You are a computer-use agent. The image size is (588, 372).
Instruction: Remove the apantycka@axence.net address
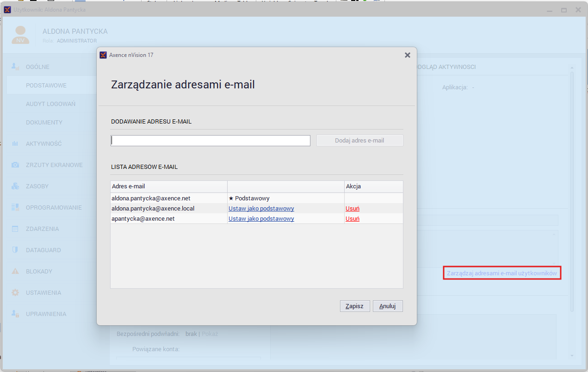tap(353, 219)
